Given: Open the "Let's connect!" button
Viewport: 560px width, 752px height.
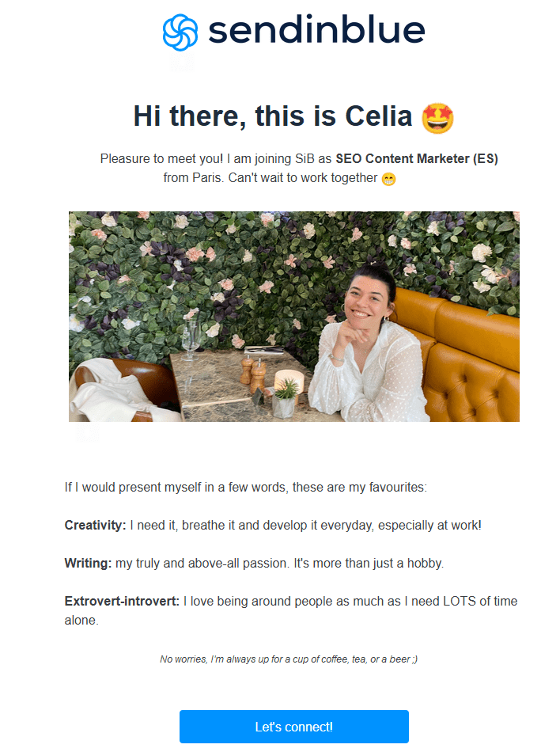Looking at the screenshot, I should tap(293, 726).
